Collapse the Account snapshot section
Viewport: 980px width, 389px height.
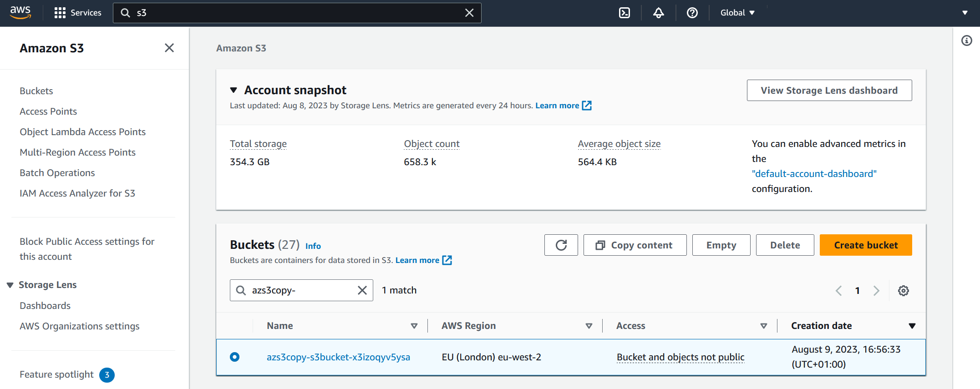point(234,90)
